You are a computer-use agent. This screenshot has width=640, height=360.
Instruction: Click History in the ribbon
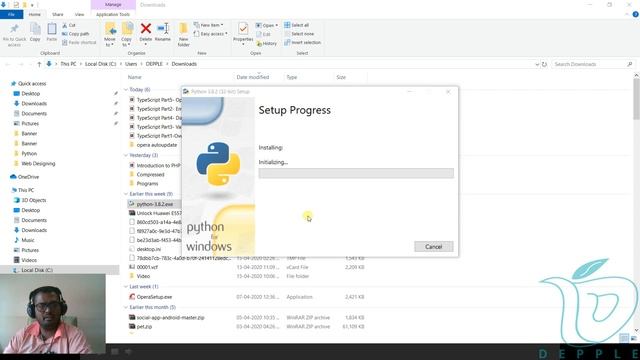click(267, 43)
